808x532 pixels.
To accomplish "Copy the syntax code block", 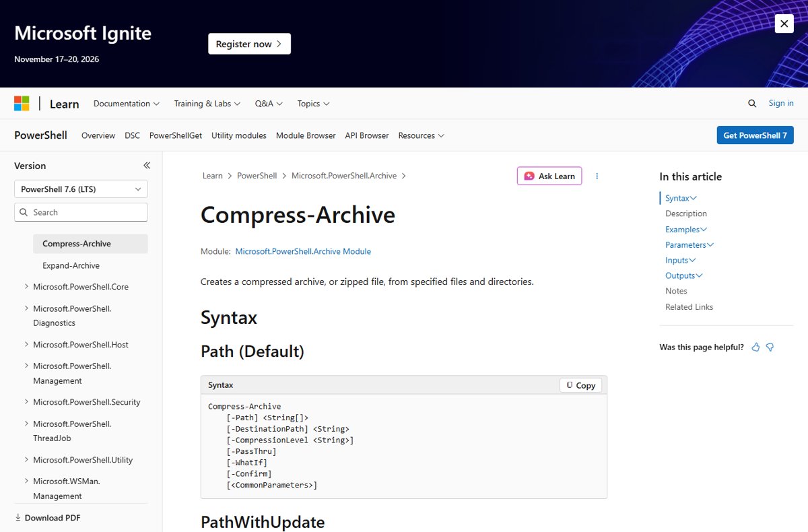I will 580,385.
